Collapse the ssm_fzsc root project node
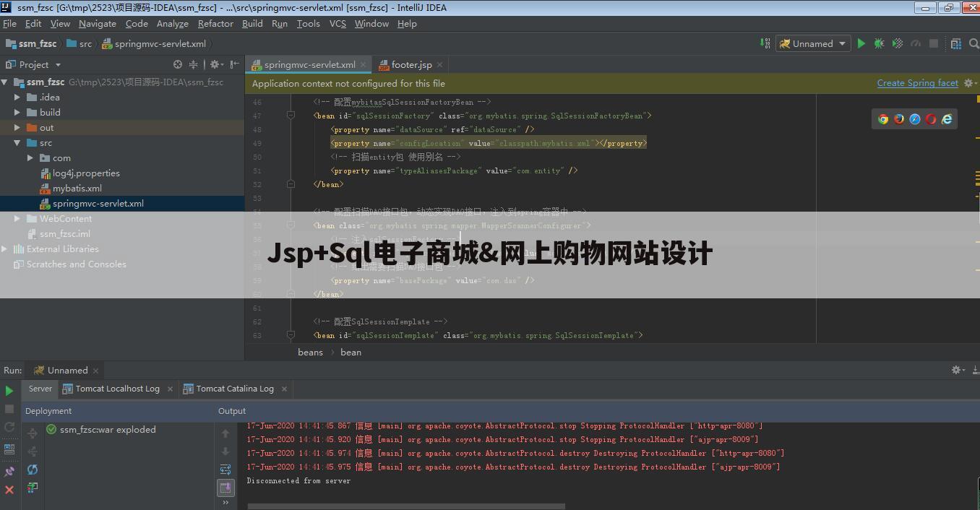This screenshot has width=980, height=510. pyautogui.click(x=5, y=82)
